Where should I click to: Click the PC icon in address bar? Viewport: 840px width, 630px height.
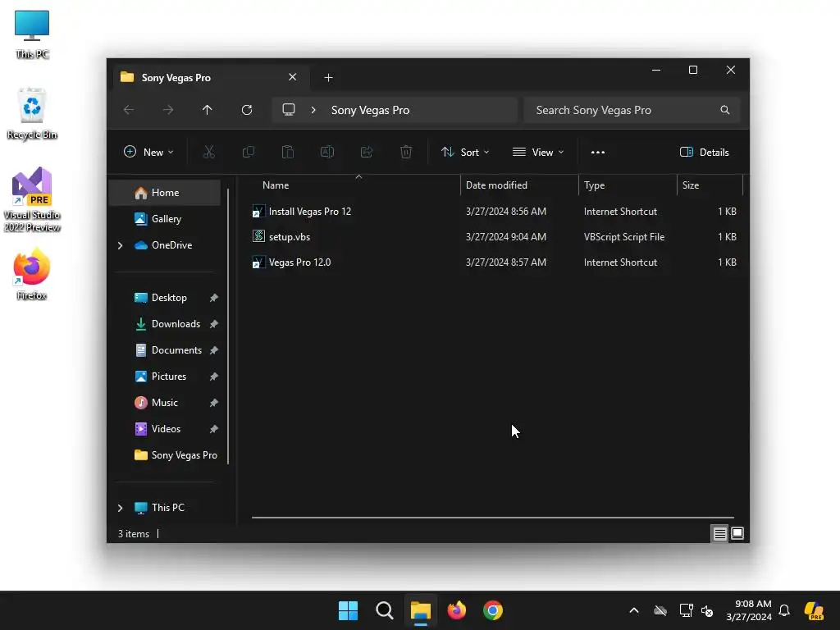(289, 110)
